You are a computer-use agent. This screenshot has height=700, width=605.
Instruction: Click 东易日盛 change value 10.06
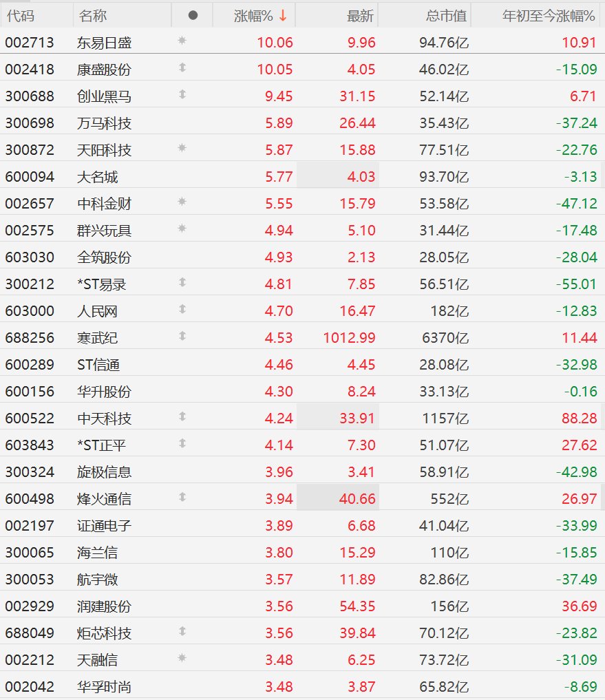click(275, 43)
